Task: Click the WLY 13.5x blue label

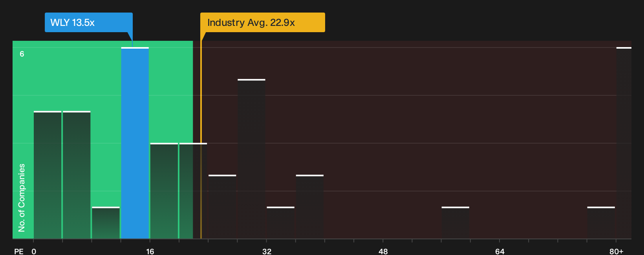Action: [89, 22]
